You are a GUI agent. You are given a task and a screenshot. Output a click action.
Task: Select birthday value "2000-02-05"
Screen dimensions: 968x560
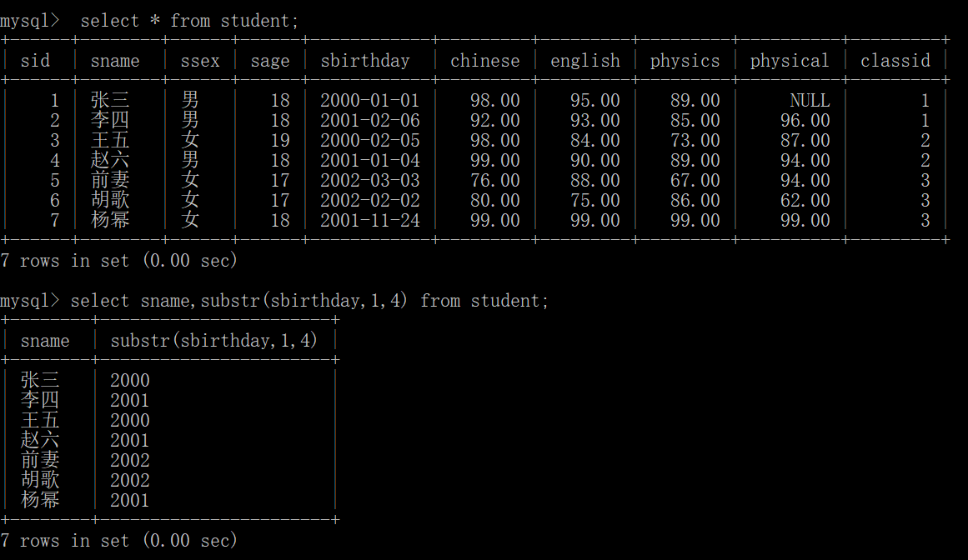pos(370,140)
